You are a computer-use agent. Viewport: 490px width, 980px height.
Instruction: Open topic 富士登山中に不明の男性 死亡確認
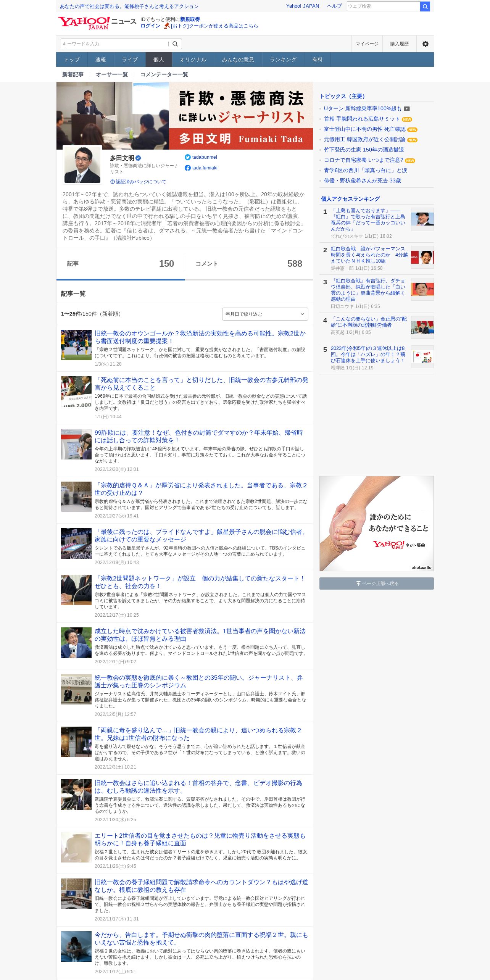pyautogui.click(x=365, y=129)
